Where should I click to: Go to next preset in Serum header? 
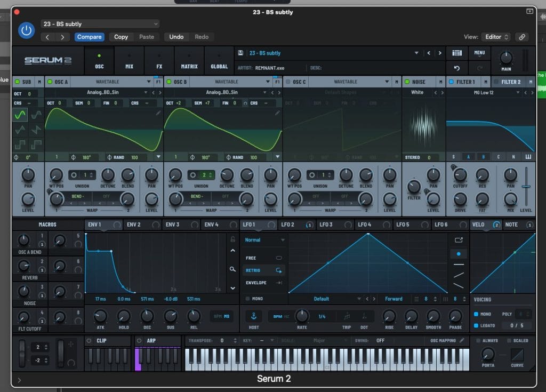pyautogui.click(x=440, y=53)
